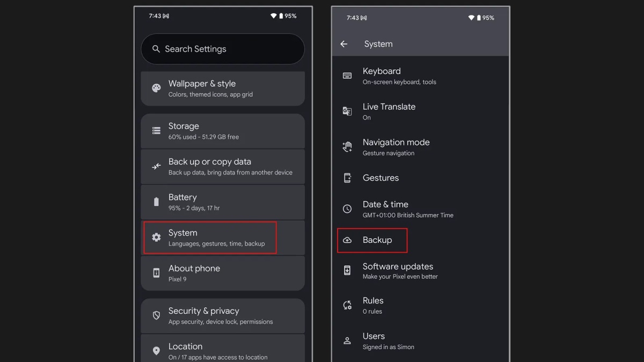This screenshot has width=644, height=362.
Task: Open Search Settings field
Action: point(223,49)
